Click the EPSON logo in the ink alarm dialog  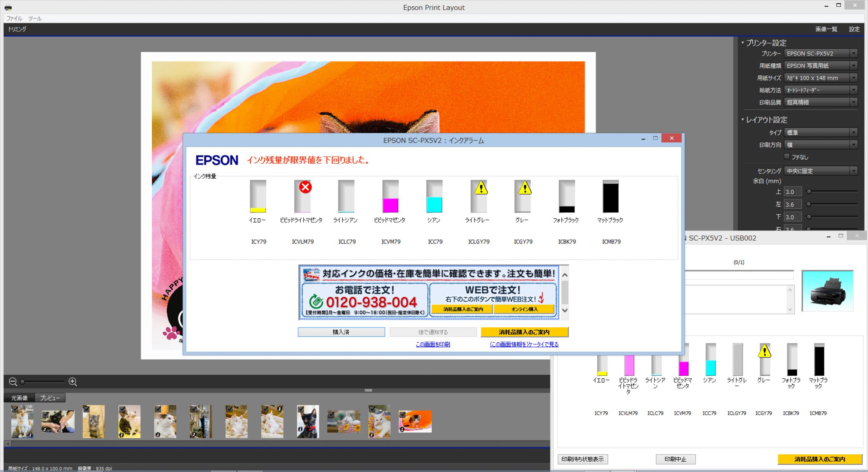click(x=217, y=160)
